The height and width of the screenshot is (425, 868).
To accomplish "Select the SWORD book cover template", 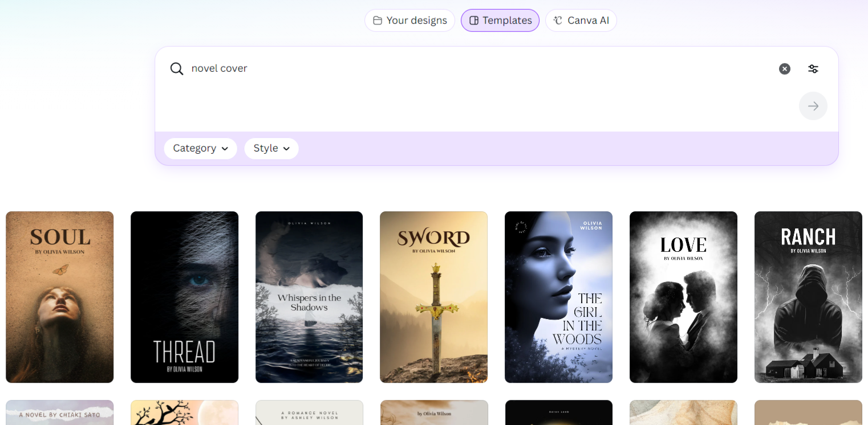I will click(x=433, y=297).
